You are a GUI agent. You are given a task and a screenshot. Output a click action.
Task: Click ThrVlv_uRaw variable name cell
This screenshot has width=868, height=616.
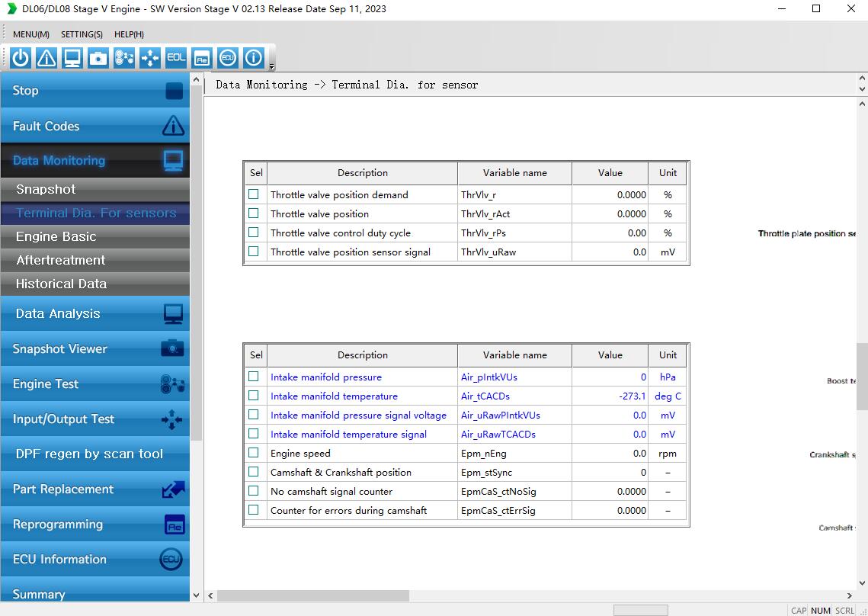[515, 252]
